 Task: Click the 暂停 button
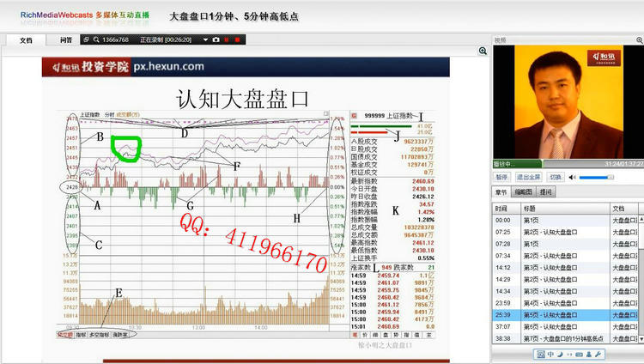coord(501,177)
